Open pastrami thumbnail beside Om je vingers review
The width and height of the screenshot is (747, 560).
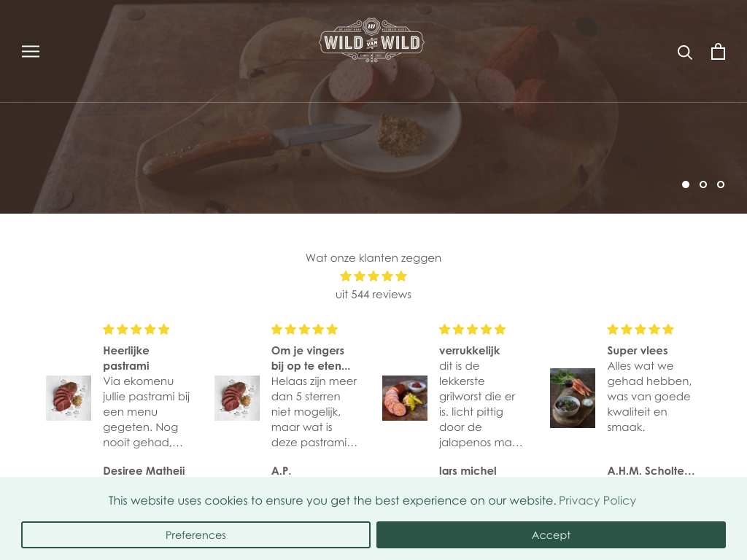click(237, 398)
